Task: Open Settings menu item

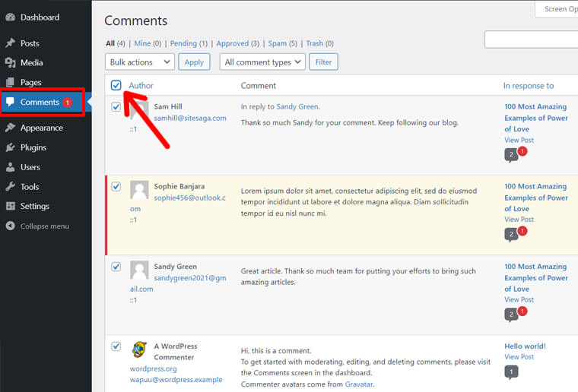Action: click(35, 206)
